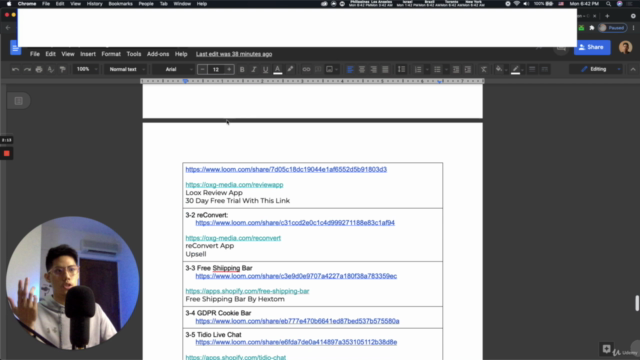Activate the paint format tool
The width and height of the screenshot is (640, 360).
pos(62,69)
